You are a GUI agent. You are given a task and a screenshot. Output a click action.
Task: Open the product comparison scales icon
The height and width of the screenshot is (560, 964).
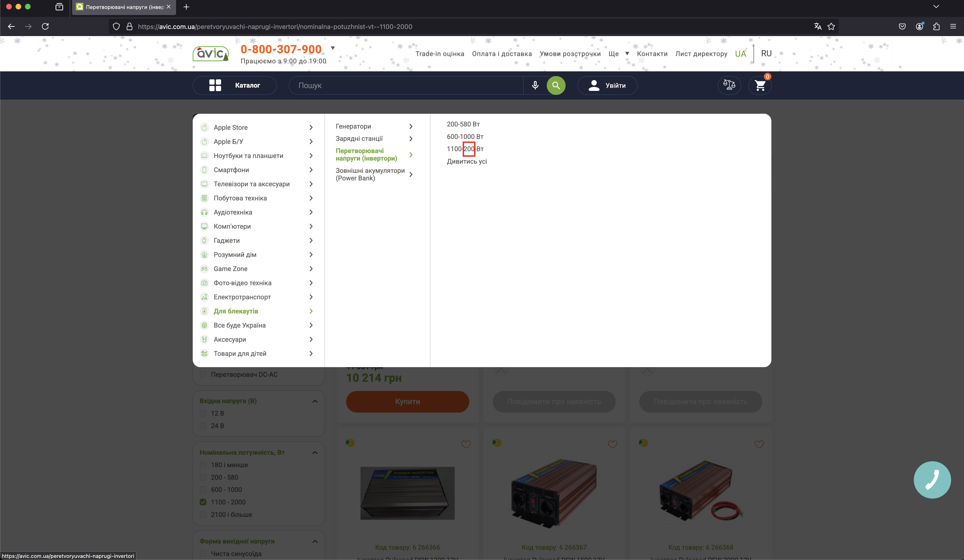click(x=729, y=85)
